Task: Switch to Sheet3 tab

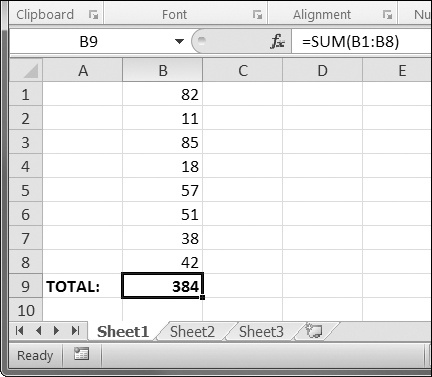Action: [x=261, y=332]
